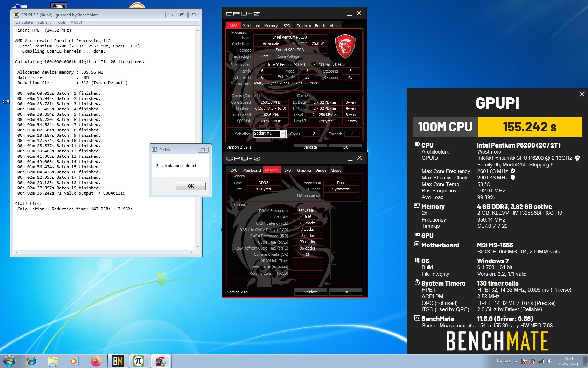
Task: Click Validate in lower CPU-Z Memory window
Action: click(x=311, y=292)
